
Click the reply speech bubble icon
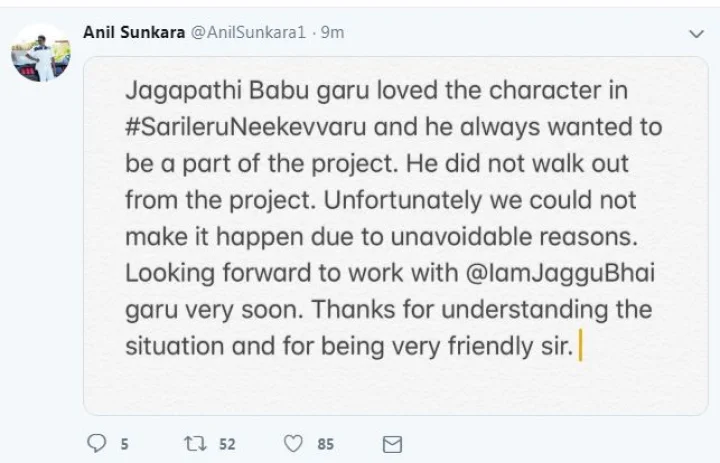pos(98,443)
